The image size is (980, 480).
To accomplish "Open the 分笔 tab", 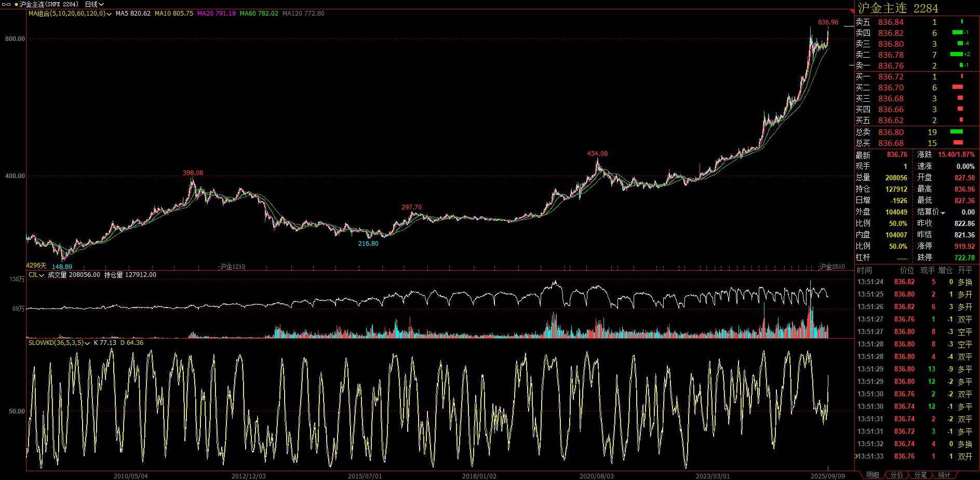I will click(x=920, y=475).
